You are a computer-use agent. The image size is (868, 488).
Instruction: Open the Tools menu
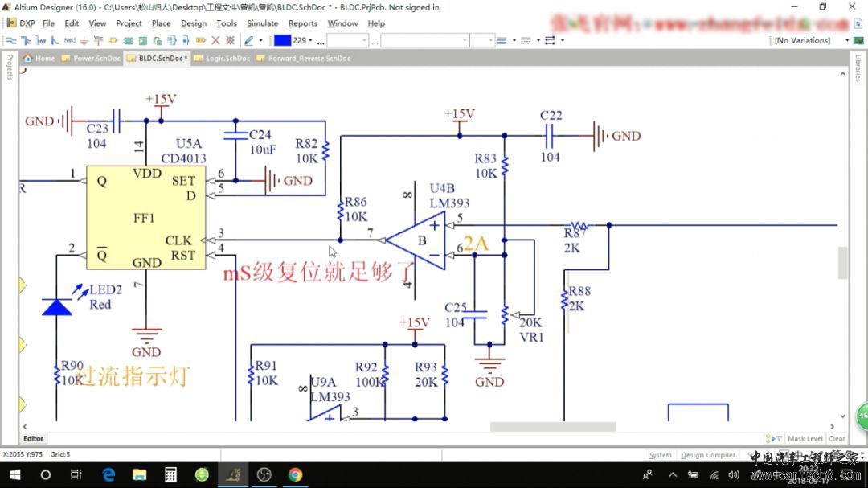tap(227, 23)
